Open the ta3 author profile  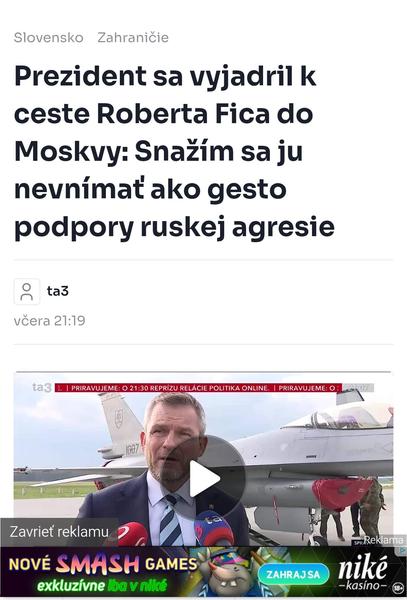click(58, 291)
